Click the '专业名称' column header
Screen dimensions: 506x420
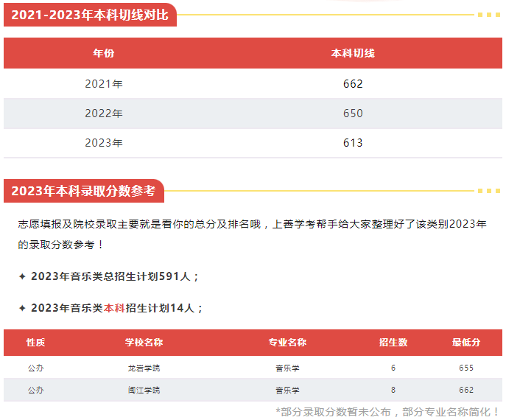[x=287, y=343]
